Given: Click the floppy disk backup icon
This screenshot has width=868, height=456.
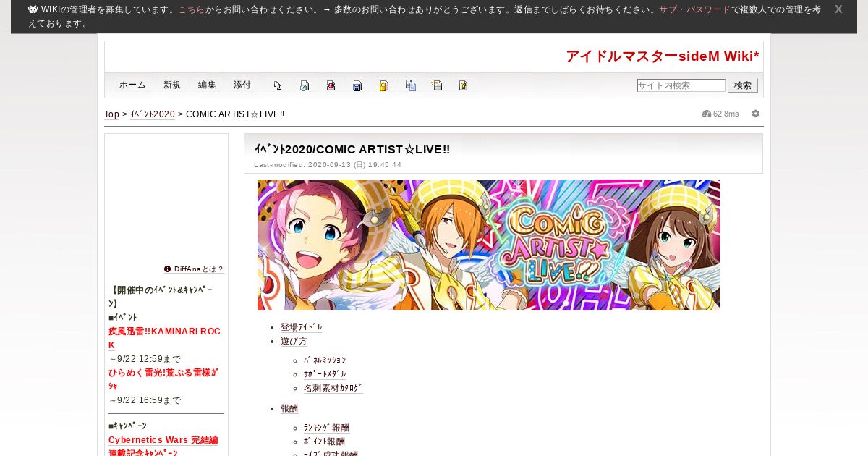Looking at the screenshot, I should pyautogui.click(x=357, y=85).
